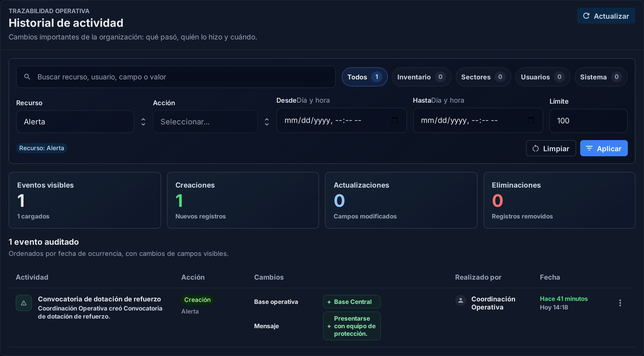Open the Desde calendar picker icon
The width and height of the screenshot is (644, 356).
(394, 120)
